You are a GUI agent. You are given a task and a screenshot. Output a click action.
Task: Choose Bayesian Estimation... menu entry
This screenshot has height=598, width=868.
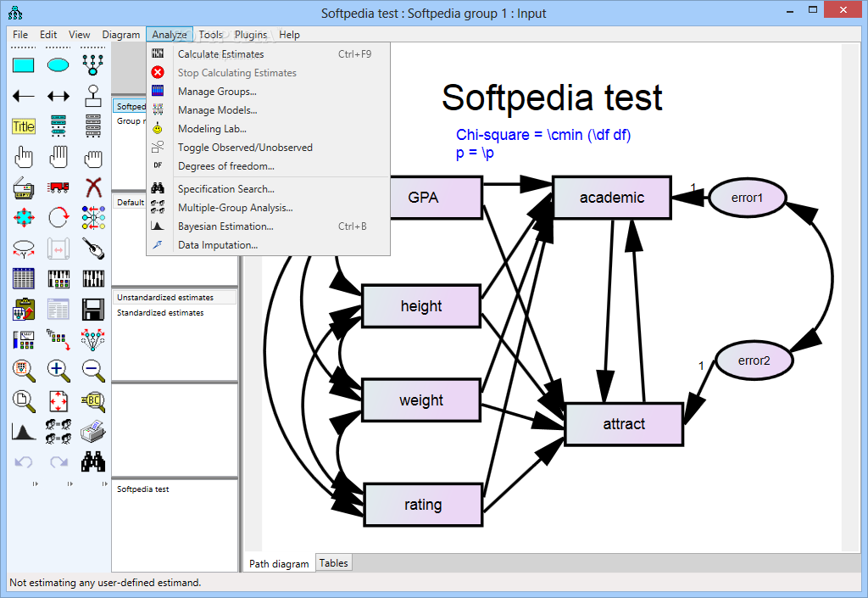269,226
